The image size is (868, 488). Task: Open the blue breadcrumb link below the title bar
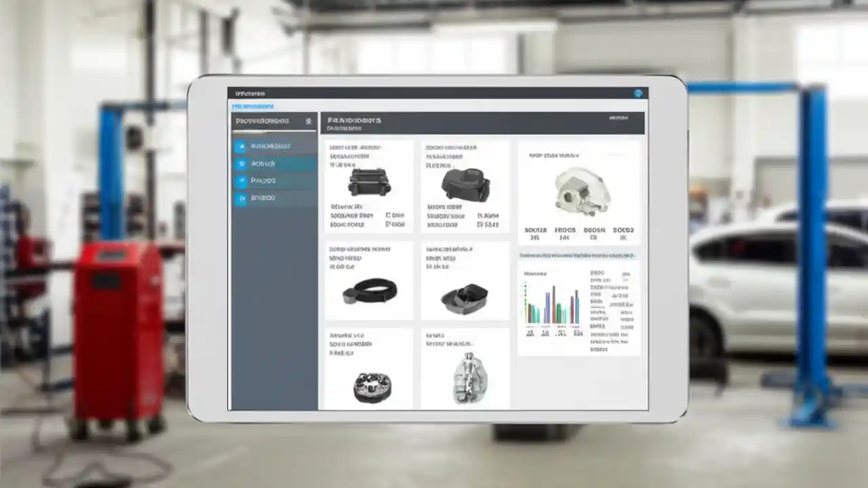coord(254,106)
